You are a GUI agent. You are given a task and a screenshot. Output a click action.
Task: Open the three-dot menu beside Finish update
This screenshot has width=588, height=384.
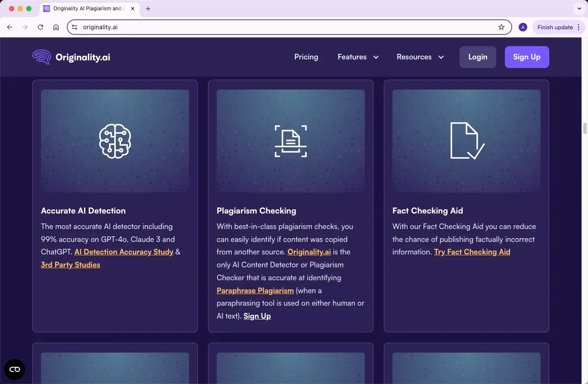[579, 27]
